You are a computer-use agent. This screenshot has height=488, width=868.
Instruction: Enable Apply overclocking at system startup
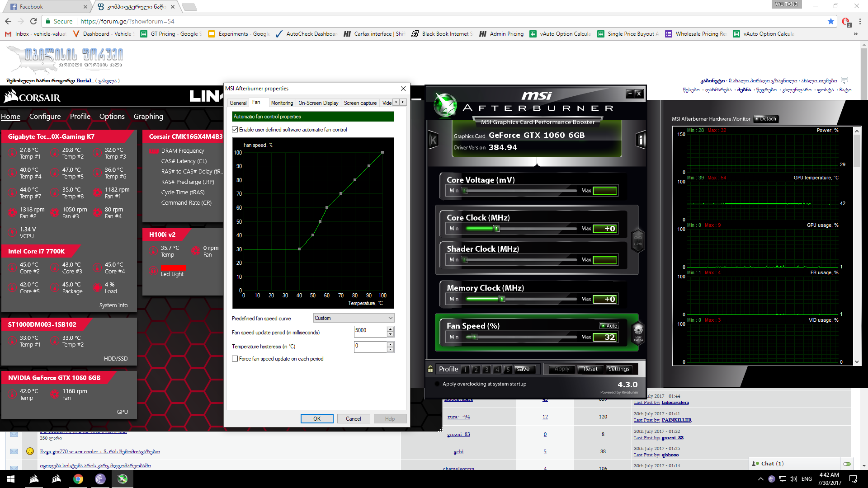(x=437, y=384)
